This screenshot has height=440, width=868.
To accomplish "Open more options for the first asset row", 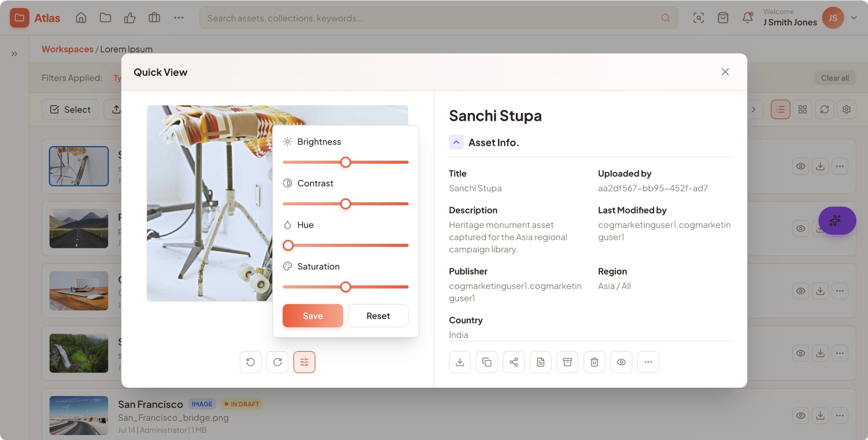I will [840, 166].
